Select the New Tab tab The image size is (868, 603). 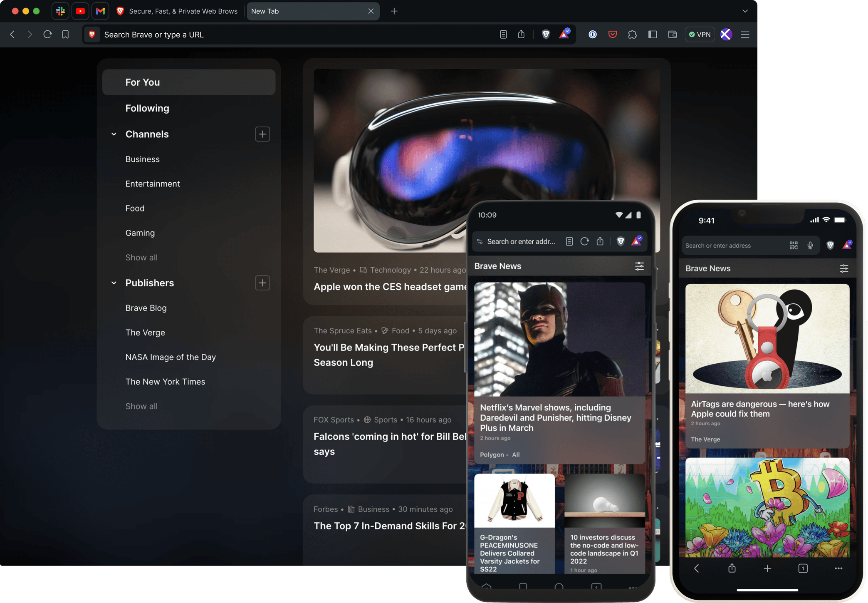313,11
